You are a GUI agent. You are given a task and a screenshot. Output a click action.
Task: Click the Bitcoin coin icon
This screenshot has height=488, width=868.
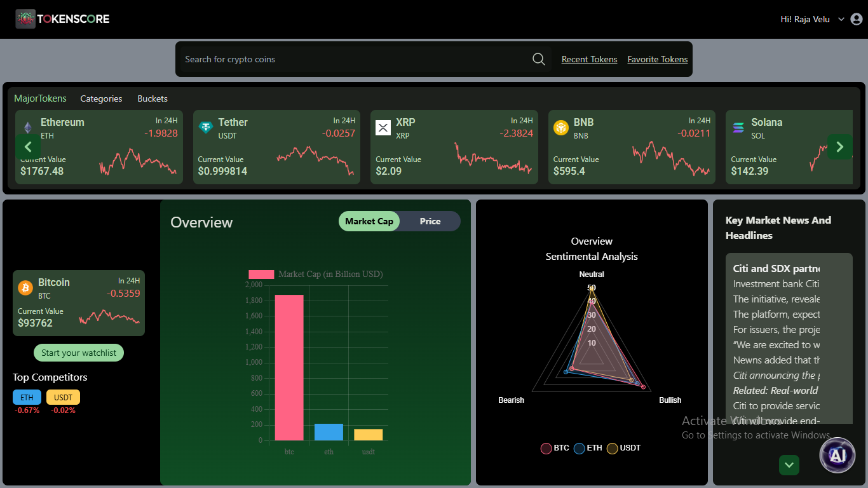(x=25, y=288)
